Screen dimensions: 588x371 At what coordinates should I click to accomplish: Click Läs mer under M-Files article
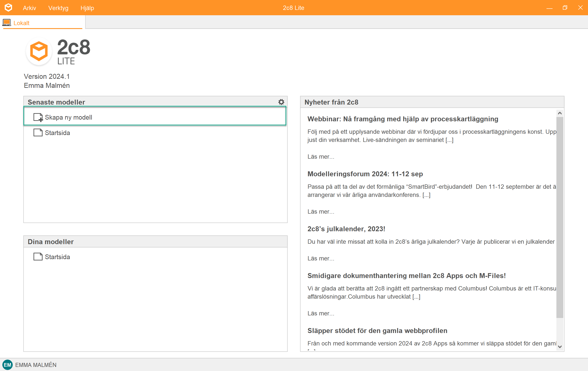pyautogui.click(x=321, y=313)
